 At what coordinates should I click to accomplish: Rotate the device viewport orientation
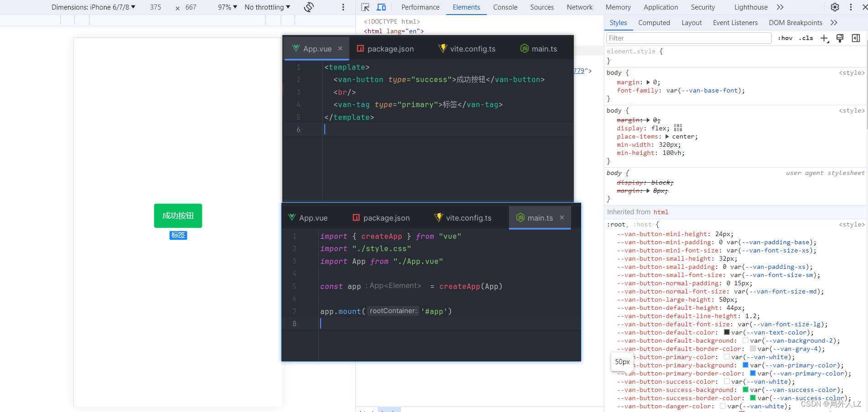pos(309,7)
